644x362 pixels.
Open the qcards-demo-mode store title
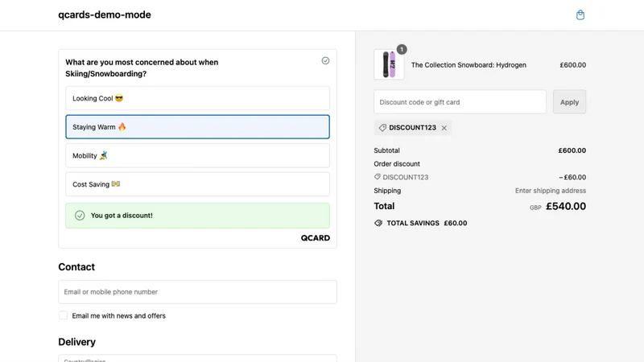pos(105,14)
